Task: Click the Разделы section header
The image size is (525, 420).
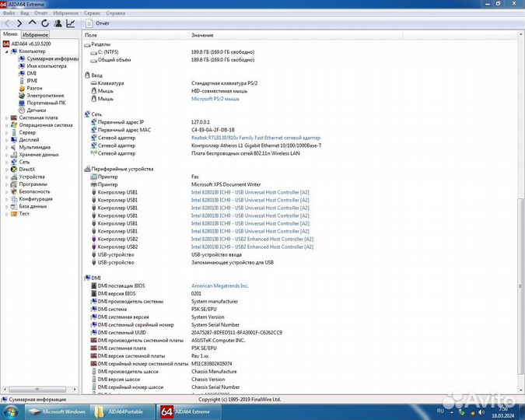Action: click(x=100, y=44)
